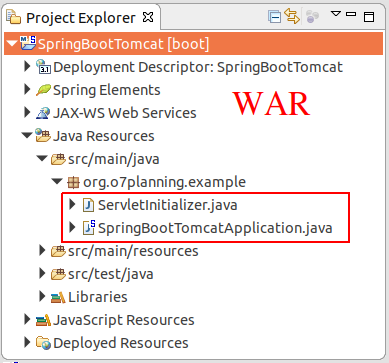Click the SpringBootTomcat project icon
Screen dimensions: 389x363
pyautogui.click(x=28, y=43)
